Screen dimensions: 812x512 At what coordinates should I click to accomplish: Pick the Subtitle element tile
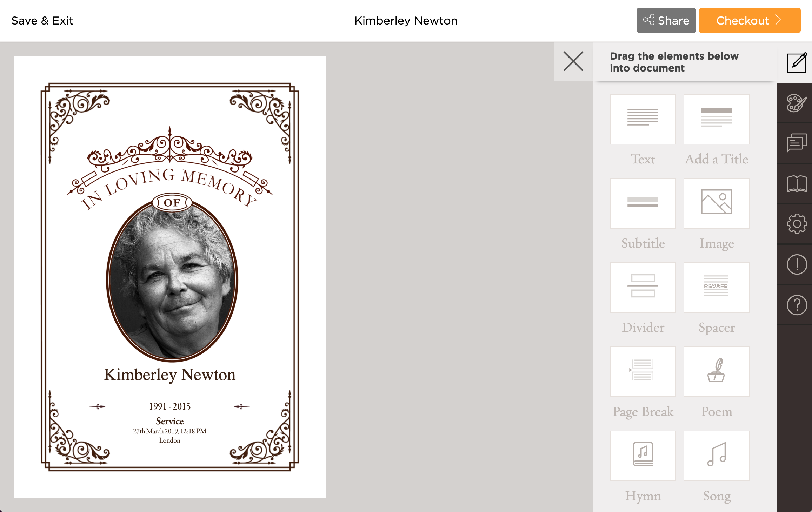coord(643,203)
